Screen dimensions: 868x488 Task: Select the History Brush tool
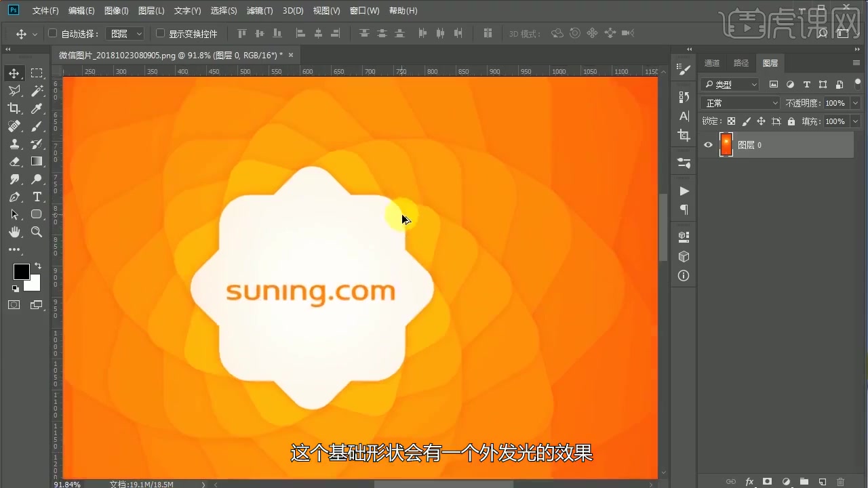[x=37, y=144]
